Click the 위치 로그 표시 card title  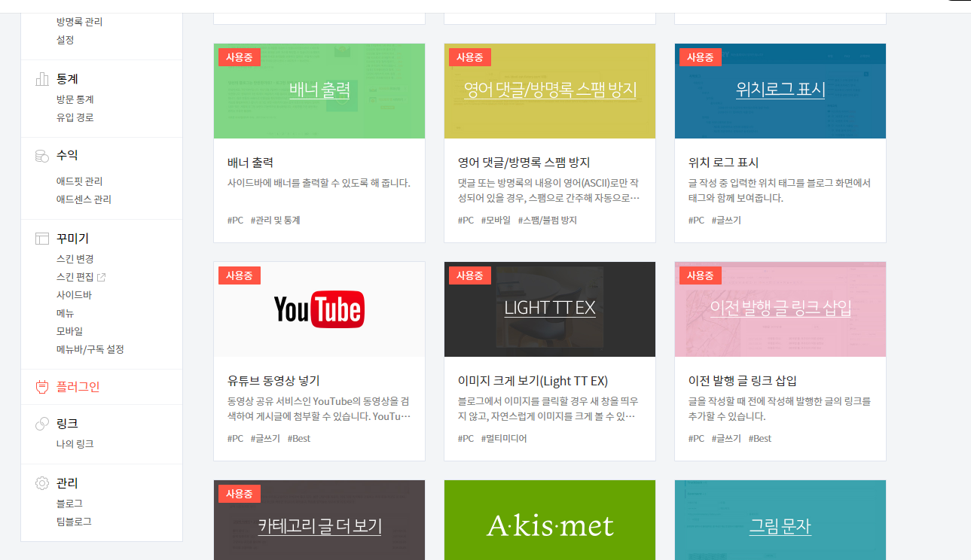pyautogui.click(x=723, y=163)
